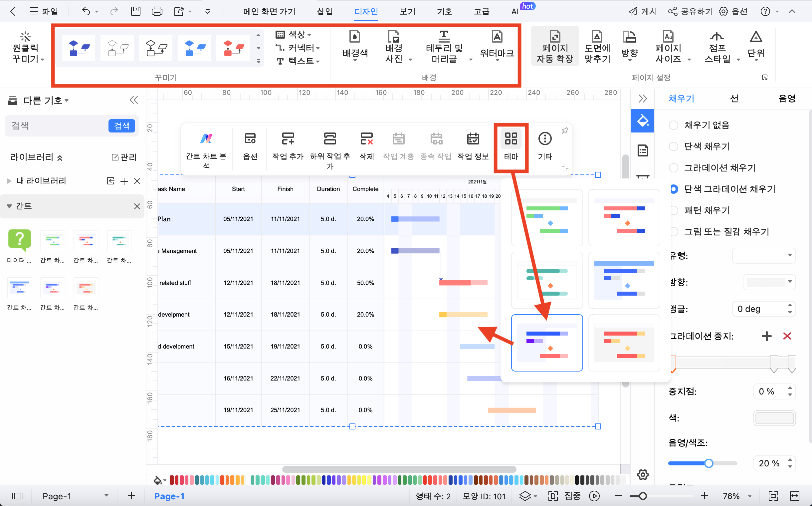Expand 배경 사진 background picture dropdown
This screenshot has width=812, height=506.
pyautogui.click(x=410, y=60)
